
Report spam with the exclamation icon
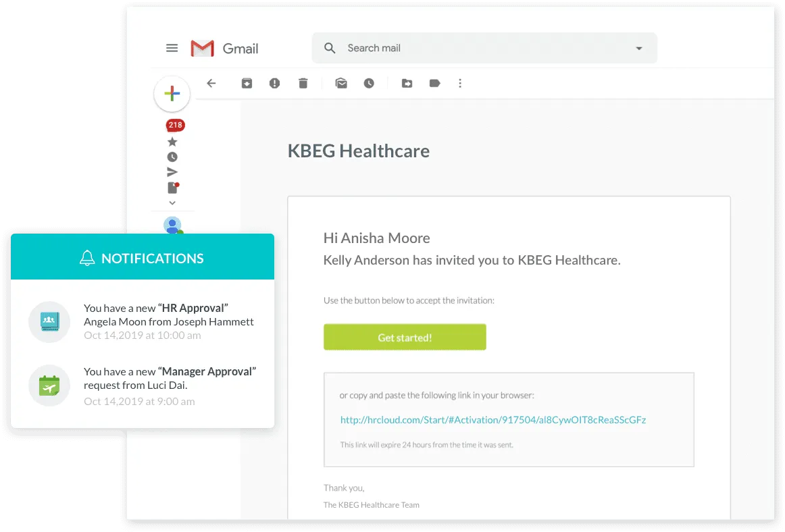pyautogui.click(x=274, y=83)
